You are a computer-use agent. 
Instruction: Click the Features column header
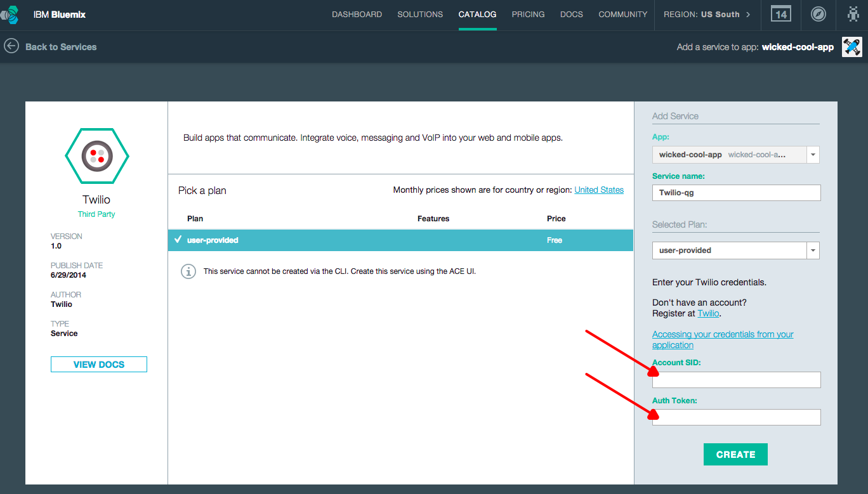point(433,219)
